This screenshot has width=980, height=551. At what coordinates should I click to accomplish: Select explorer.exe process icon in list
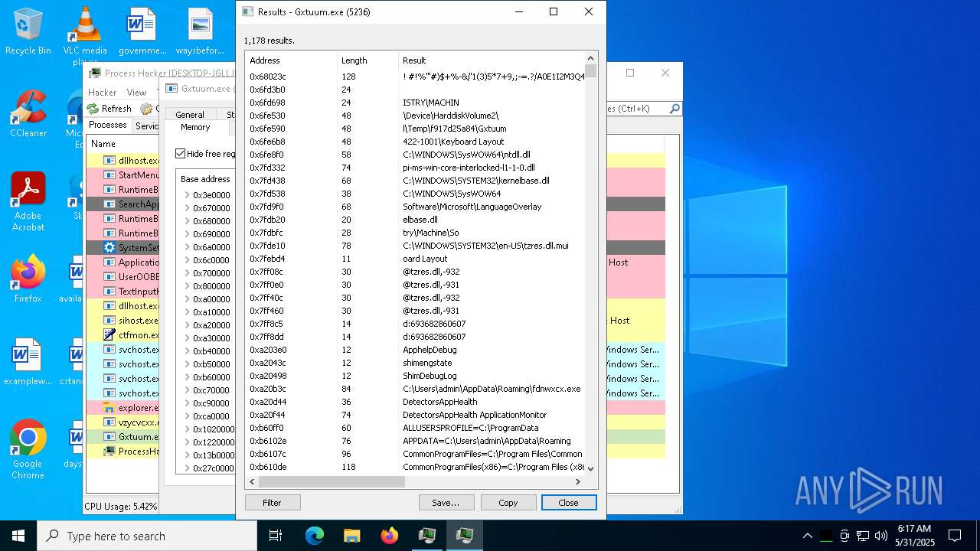[109, 408]
